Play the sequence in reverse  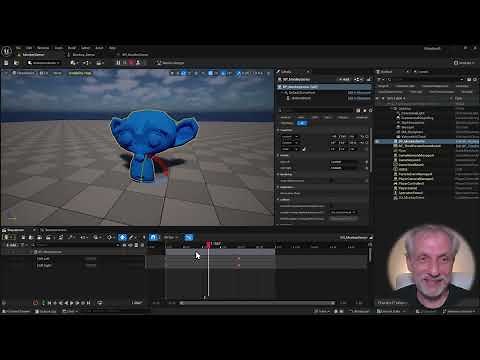click(x=67, y=303)
